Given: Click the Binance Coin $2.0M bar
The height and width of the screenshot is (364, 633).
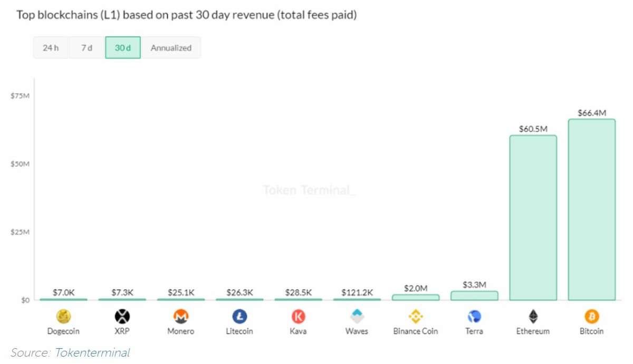Looking at the screenshot, I should (x=416, y=298).
